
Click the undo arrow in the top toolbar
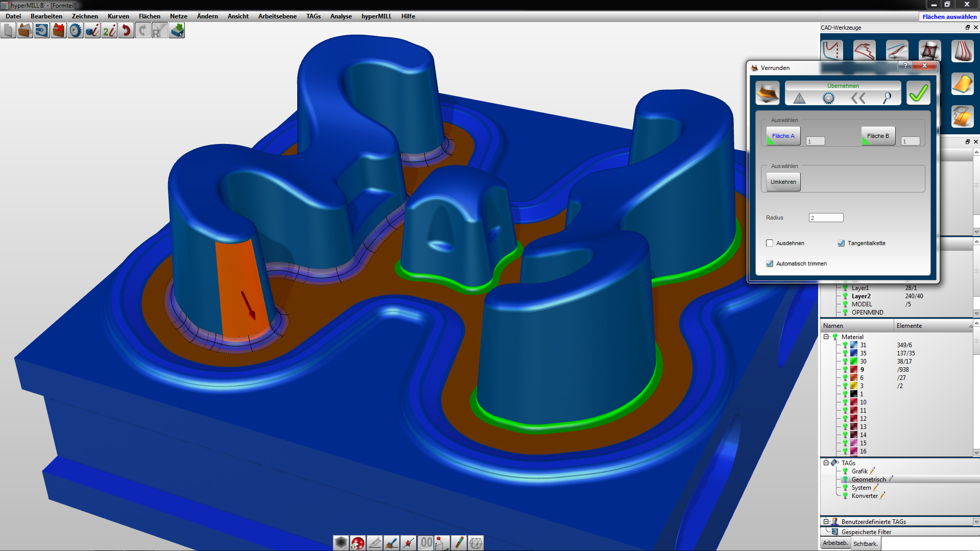tap(126, 31)
